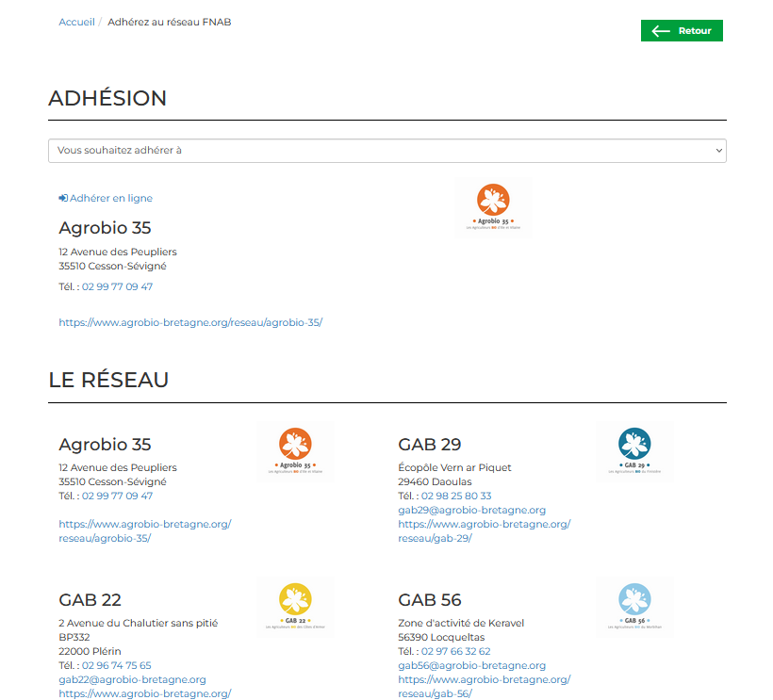Screen dimensions: 773x700
Task: Click '56390 Locqueltas' address text
Action: click(441, 638)
